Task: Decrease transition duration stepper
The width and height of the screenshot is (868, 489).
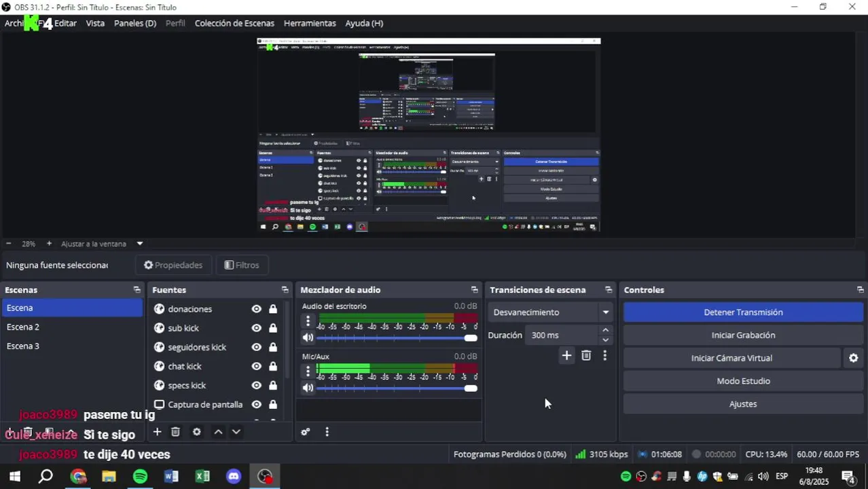Action: tap(605, 340)
